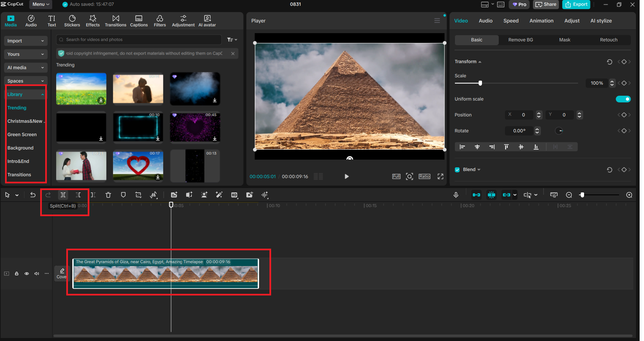Screen dimensions: 644x341
Task: Click the Share button
Action: pyautogui.click(x=546, y=4)
